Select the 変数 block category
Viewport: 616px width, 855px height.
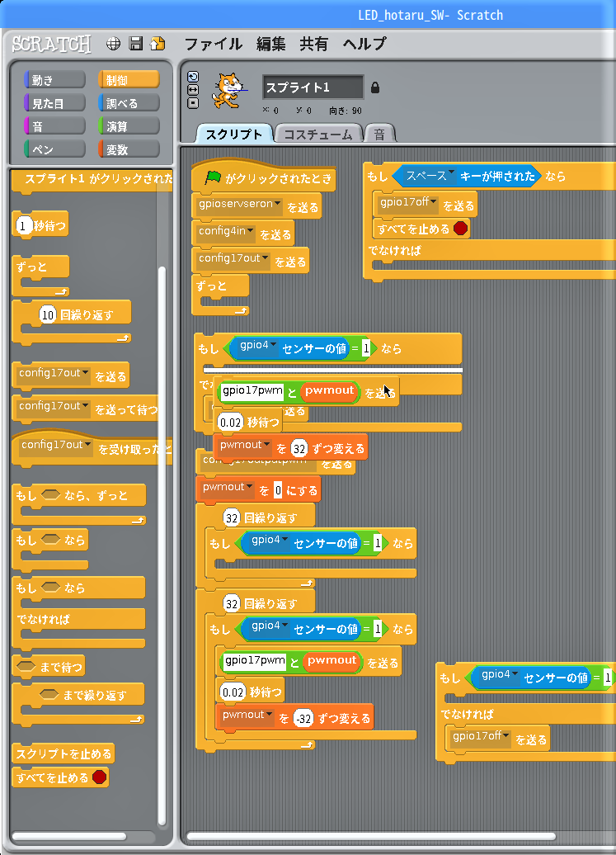point(128,149)
